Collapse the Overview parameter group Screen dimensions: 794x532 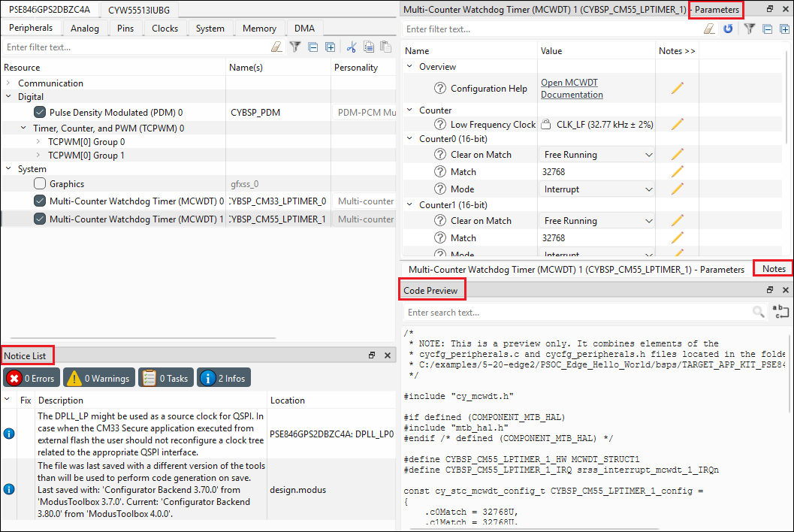[x=409, y=66]
